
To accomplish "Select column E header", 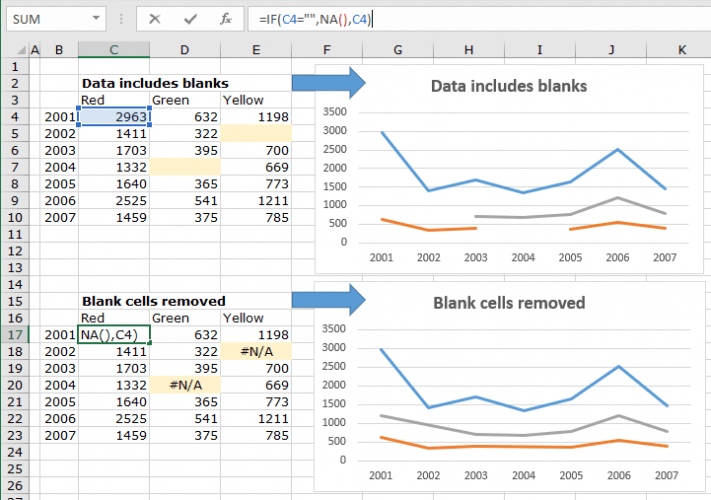I will tap(256, 49).
